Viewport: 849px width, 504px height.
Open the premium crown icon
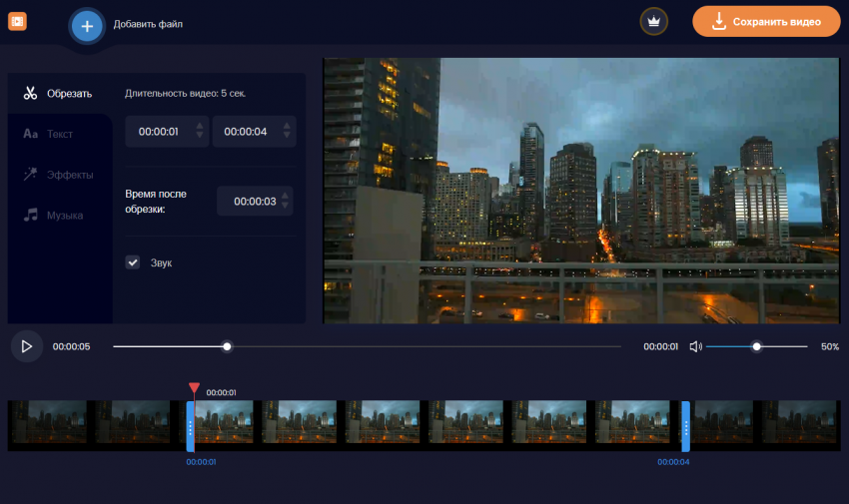pos(653,22)
